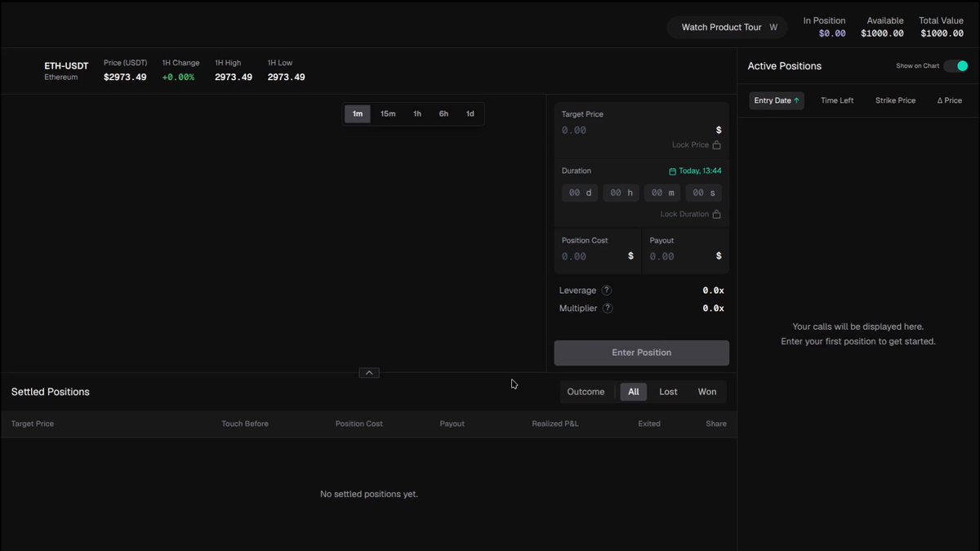The image size is (980, 551).
Task: Click the Settled Positions heading
Action: click(51, 392)
